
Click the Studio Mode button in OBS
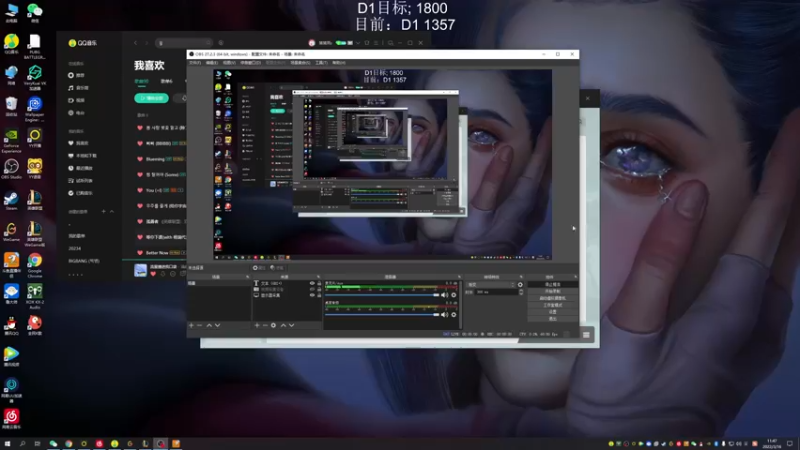coord(553,305)
